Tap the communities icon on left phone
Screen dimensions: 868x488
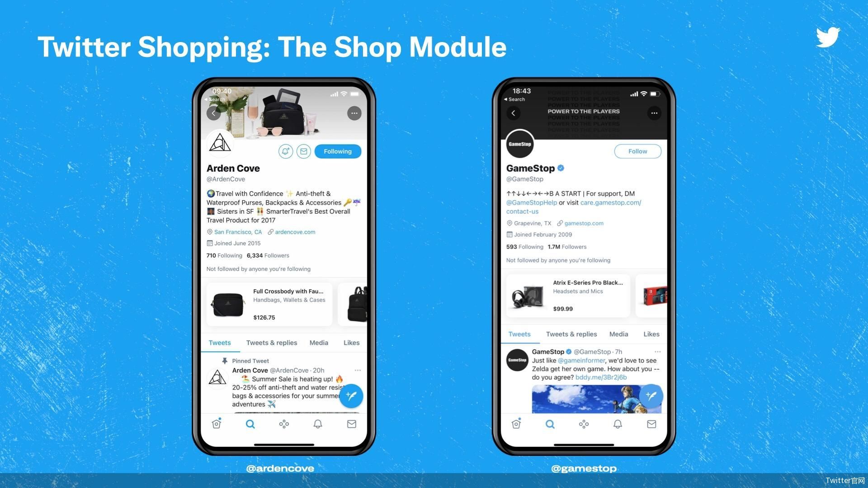pos(284,424)
